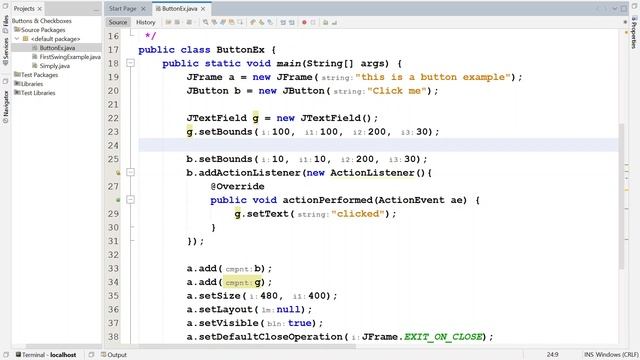Select the Test Libraries node

(38, 93)
